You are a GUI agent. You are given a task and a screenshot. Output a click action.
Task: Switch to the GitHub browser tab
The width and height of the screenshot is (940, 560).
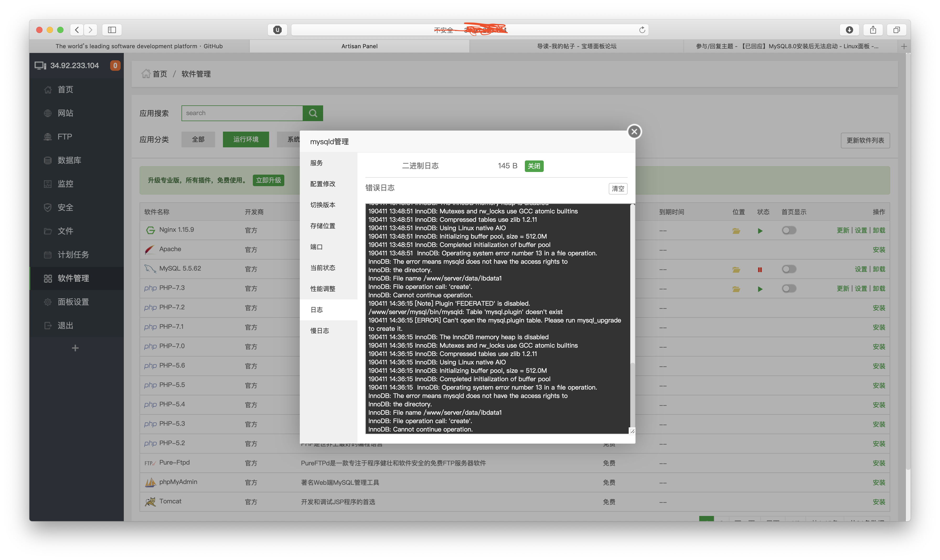coord(139,46)
